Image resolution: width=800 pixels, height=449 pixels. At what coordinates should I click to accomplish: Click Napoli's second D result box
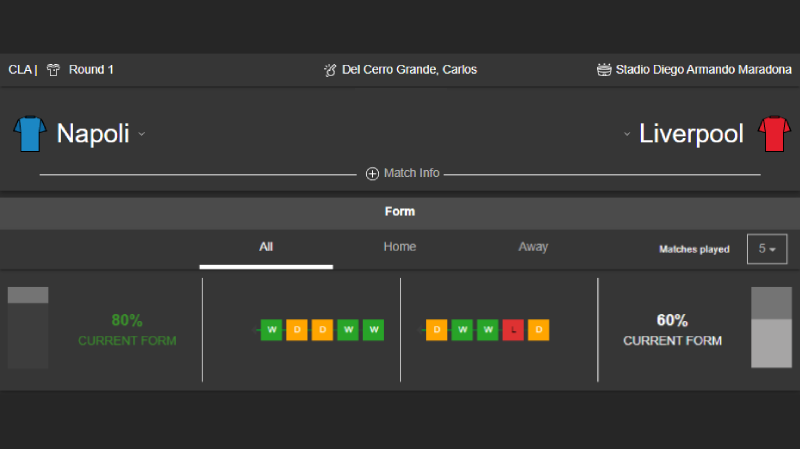(x=322, y=330)
